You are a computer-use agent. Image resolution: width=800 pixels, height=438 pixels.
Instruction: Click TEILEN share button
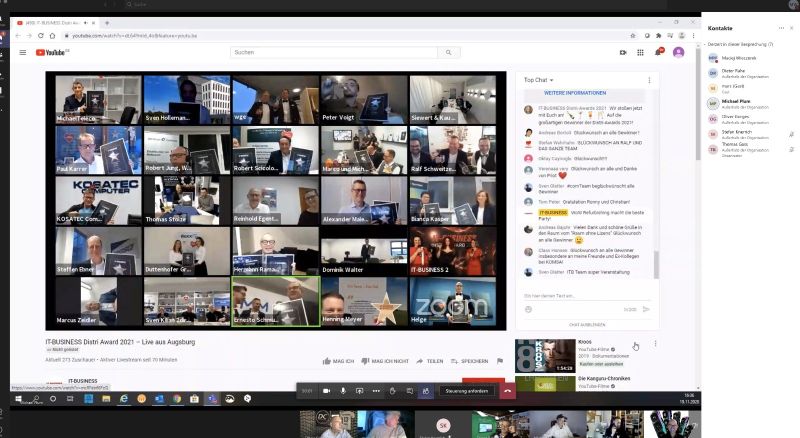(430, 361)
